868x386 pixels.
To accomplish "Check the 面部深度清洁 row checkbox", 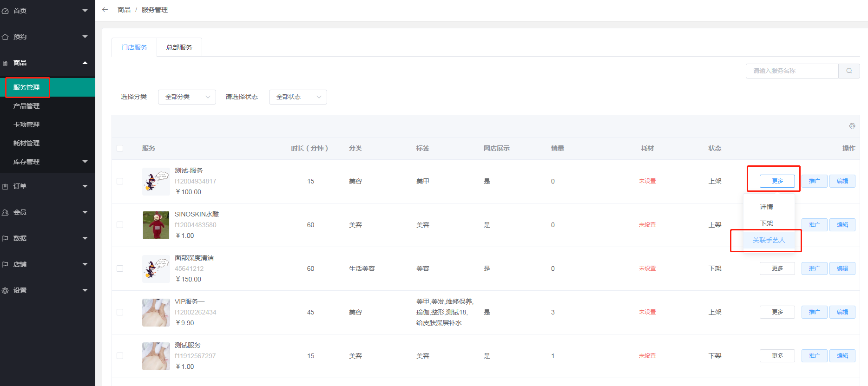I will point(120,268).
